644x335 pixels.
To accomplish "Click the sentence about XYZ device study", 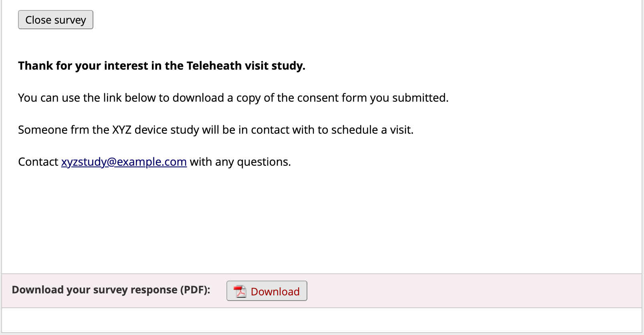I will [216, 130].
